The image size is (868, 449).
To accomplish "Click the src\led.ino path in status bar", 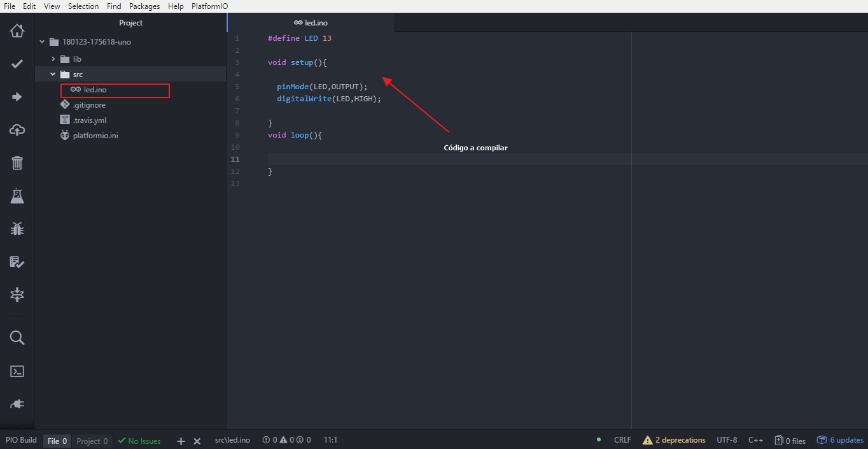I will [x=232, y=440].
